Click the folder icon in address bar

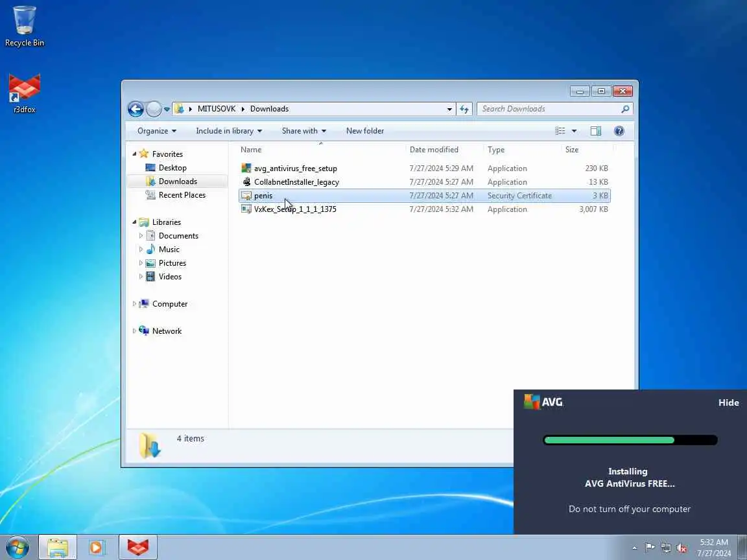click(x=179, y=109)
